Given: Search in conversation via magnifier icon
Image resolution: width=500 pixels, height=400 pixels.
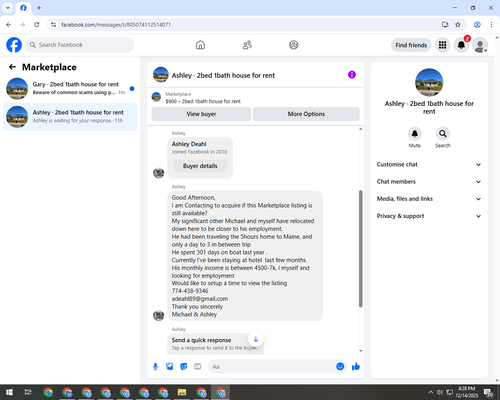Looking at the screenshot, I should [x=443, y=134].
